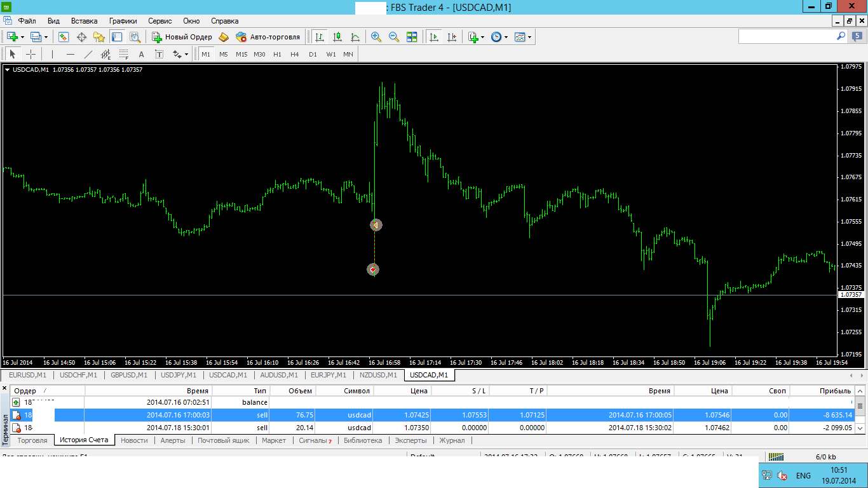Select the text tool labeled A
Screen dimensions: 868x488
141,54
